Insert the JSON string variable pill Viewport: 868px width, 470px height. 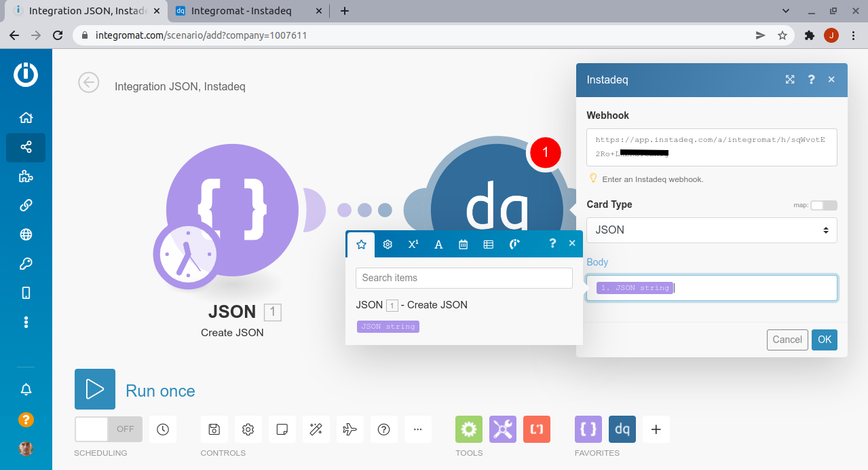388,327
